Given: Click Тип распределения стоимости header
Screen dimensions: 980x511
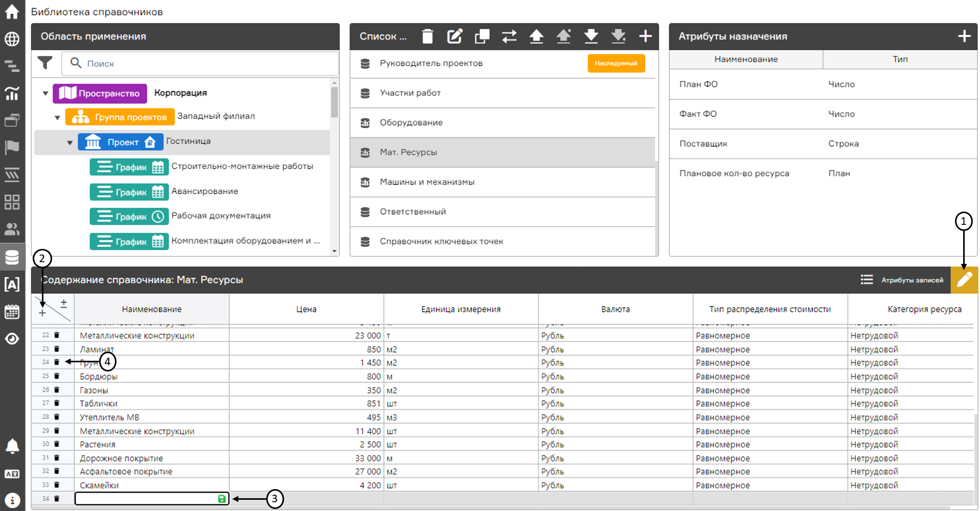Looking at the screenshot, I should (x=770, y=309).
